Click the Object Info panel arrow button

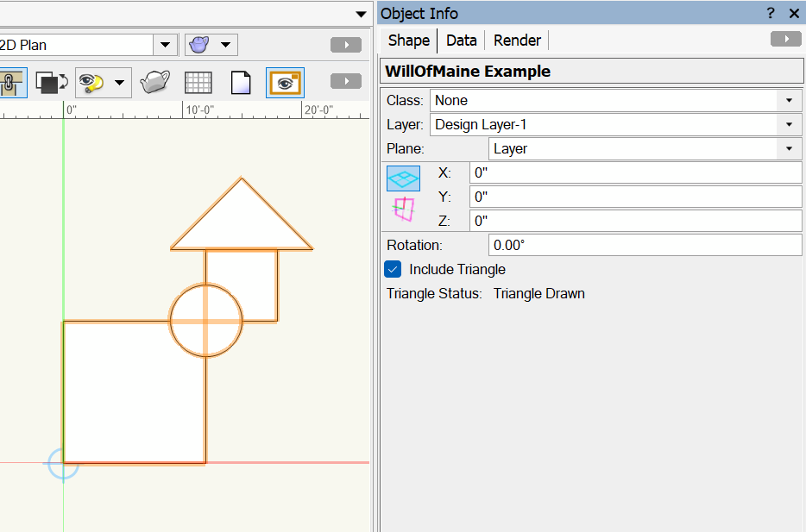785,40
